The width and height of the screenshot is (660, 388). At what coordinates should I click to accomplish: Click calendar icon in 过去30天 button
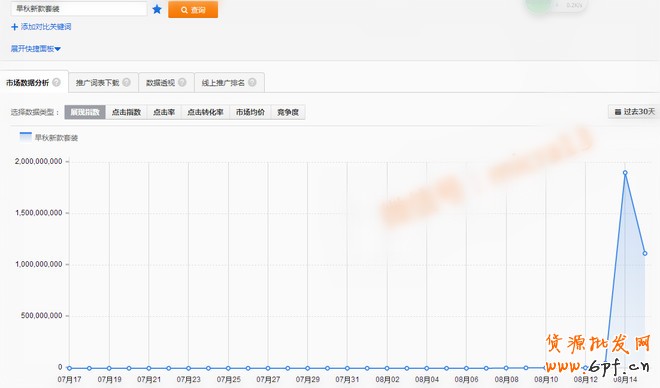(618, 112)
